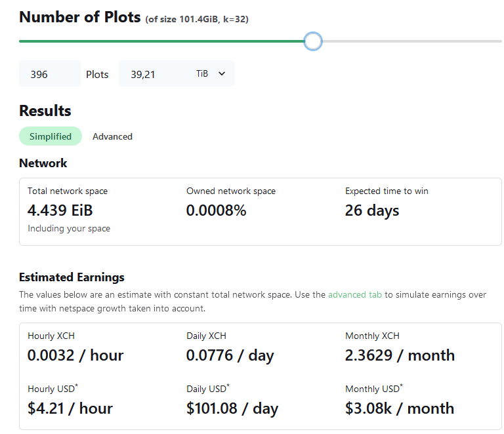Click the 'Estimated Earnings' section heading
The width and height of the screenshot is (504, 434).
pyautogui.click(x=72, y=277)
